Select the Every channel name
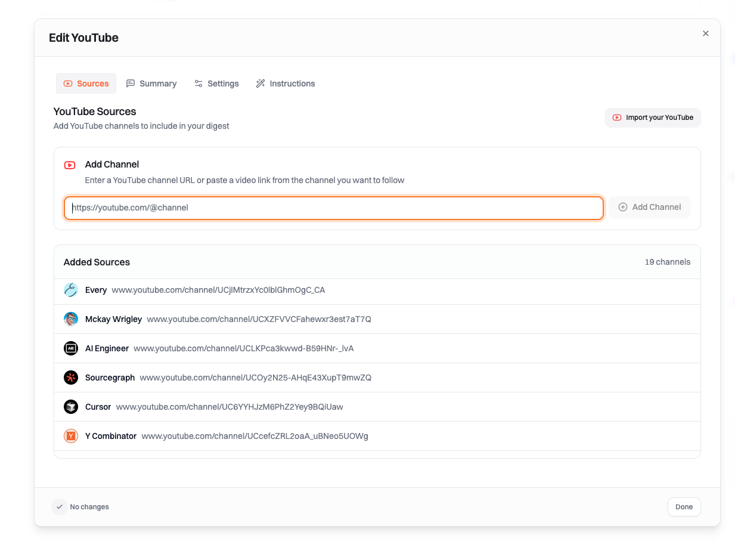735x560 pixels. [x=96, y=290]
